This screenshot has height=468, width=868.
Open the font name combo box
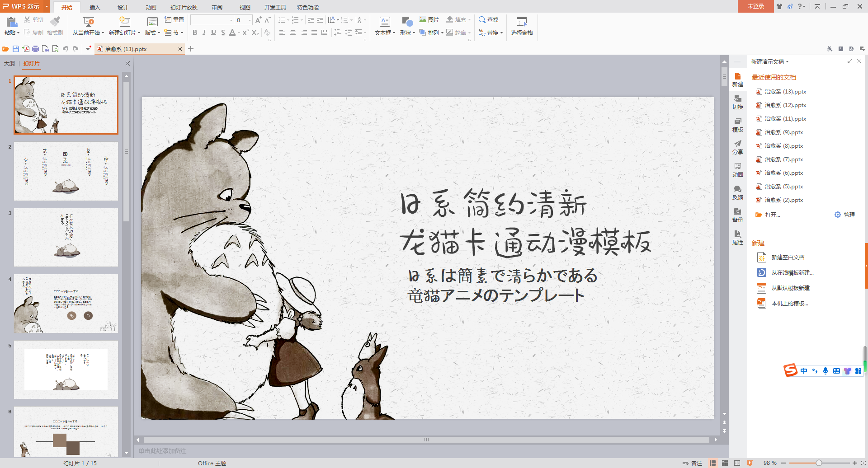coord(212,20)
